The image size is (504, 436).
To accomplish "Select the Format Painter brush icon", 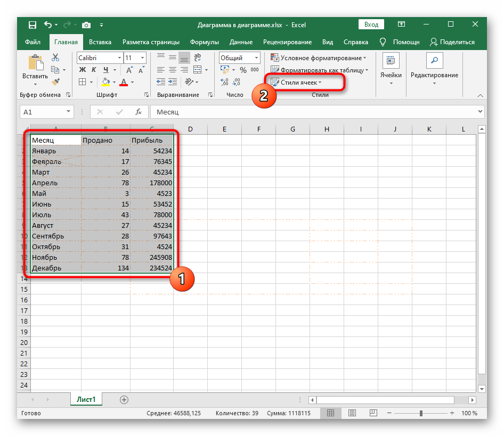I will (55, 82).
